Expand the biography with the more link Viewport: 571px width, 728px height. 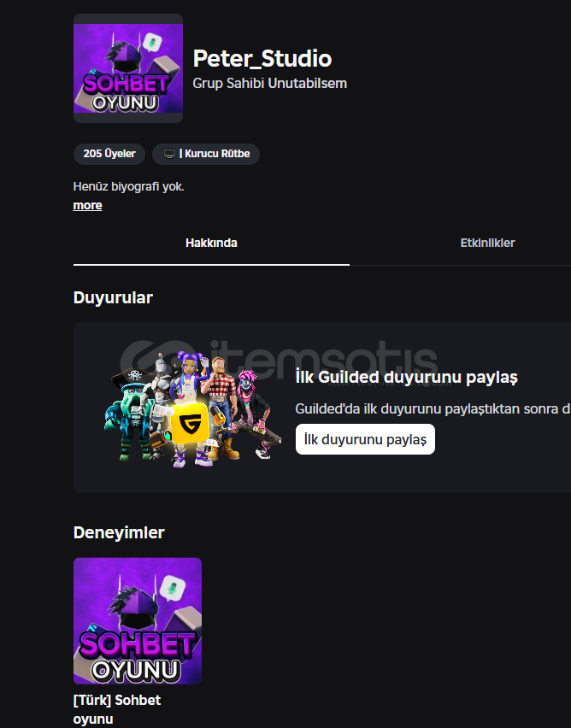87,205
